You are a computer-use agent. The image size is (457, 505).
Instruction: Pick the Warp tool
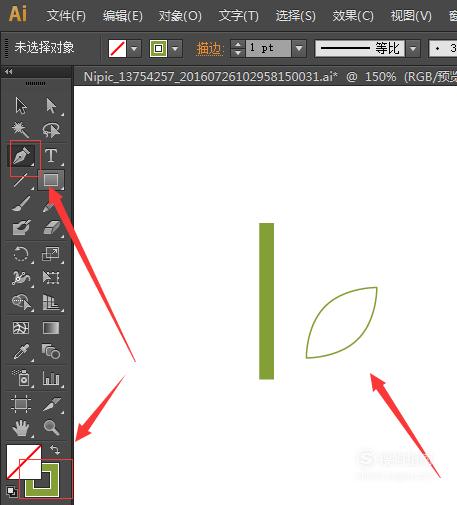(21, 278)
